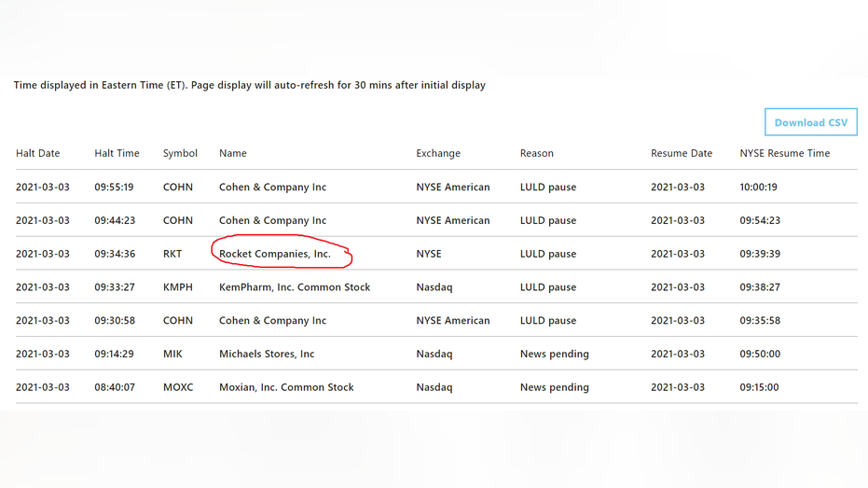The image size is (868, 488).
Task: Select the Exchange column header
Action: click(x=438, y=153)
